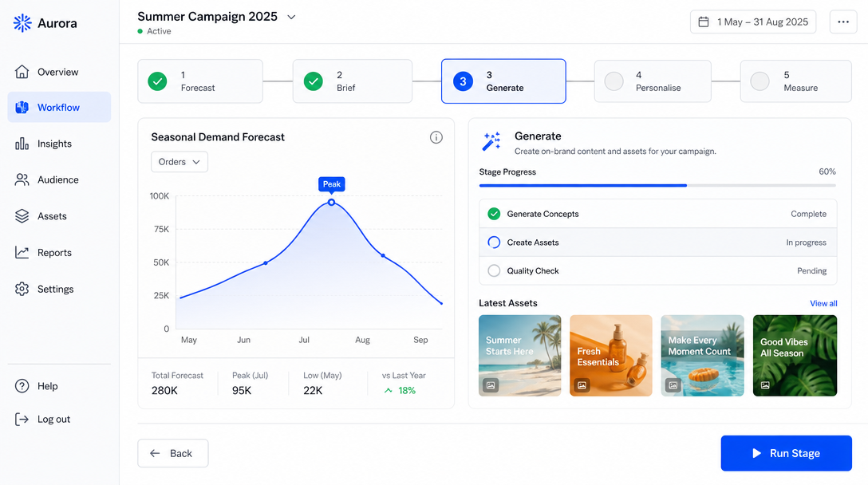The image size is (868, 485).
Task: Go to the Insights page
Action: pyautogui.click(x=59, y=144)
